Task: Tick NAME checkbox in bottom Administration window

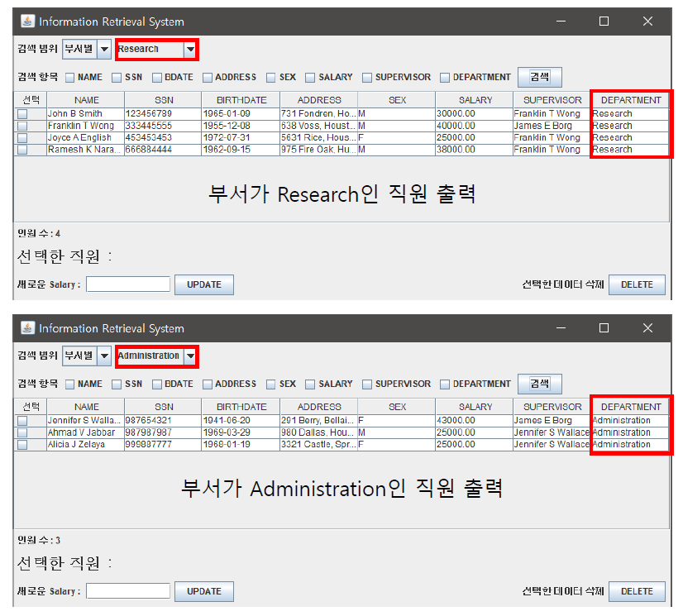Action: click(x=69, y=384)
